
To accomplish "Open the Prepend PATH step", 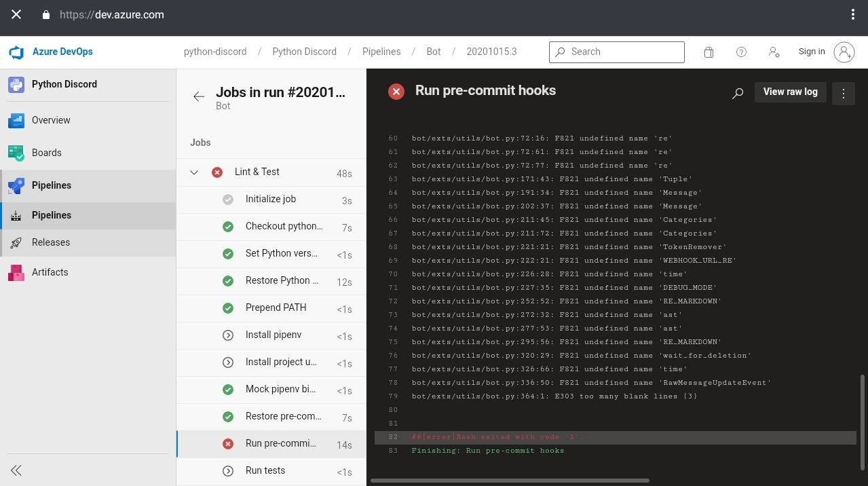I will [271, 308].
